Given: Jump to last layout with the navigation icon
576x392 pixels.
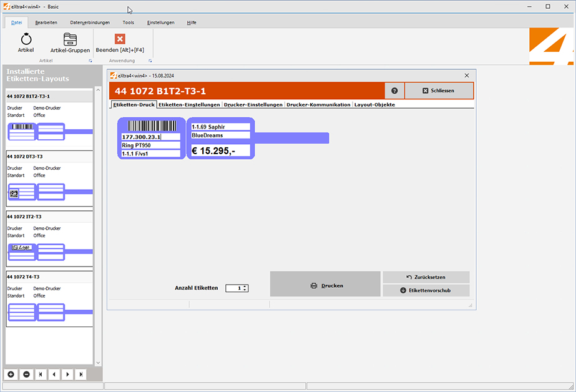Looking at the screenshot, I should tap(80, 374).
